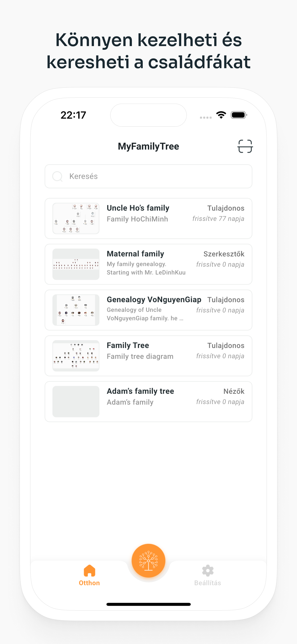Switch to the Beállítás tab label
The width and height of the screenshot is (297, 644).
click(x=207, y=583)
